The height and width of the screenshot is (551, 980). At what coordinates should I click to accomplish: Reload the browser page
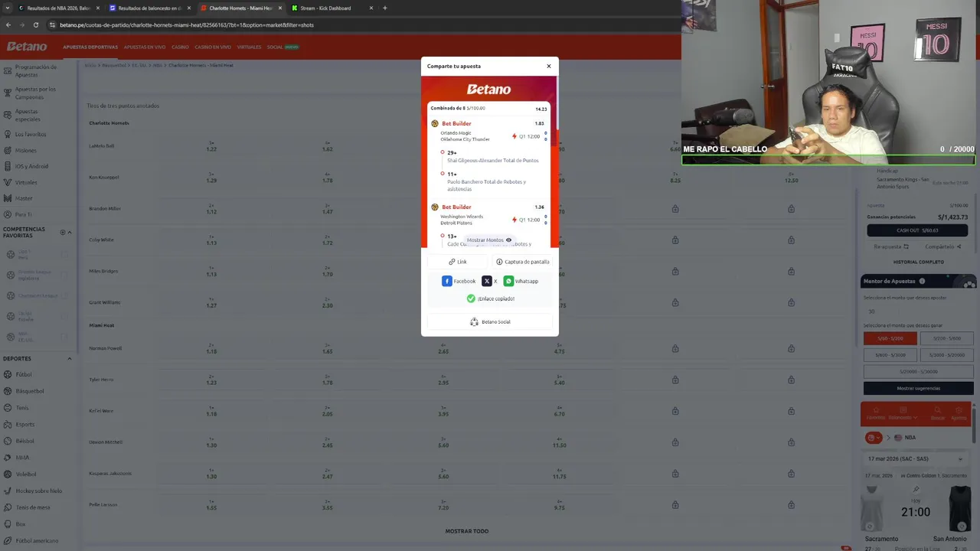click(35, 24)
